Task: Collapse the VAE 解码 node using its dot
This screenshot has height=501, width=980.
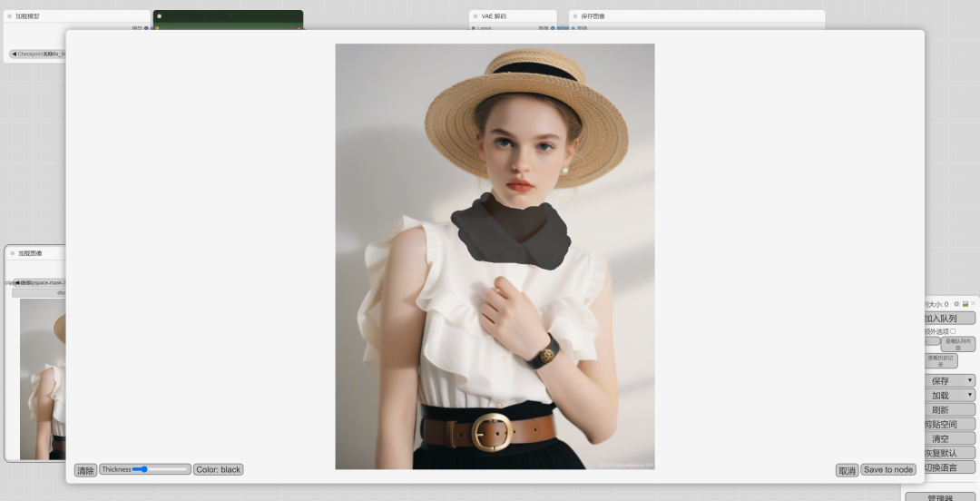Action: (475, 16)
